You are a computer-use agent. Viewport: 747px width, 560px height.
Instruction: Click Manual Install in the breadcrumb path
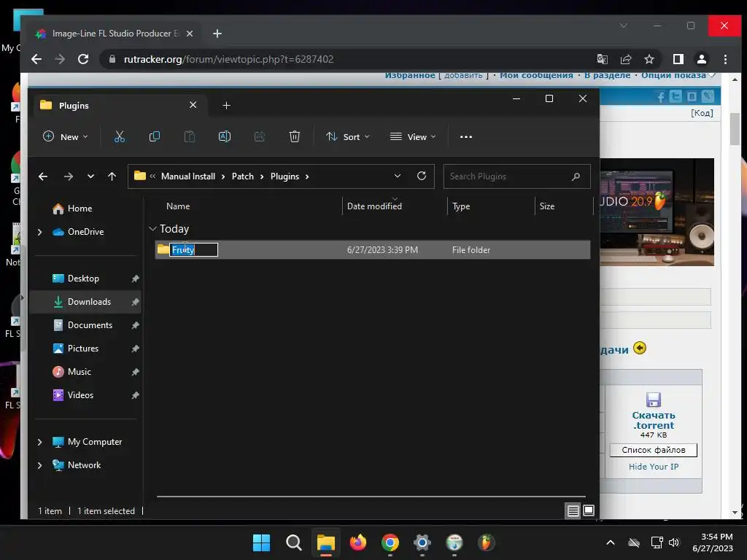click(188, 176)
